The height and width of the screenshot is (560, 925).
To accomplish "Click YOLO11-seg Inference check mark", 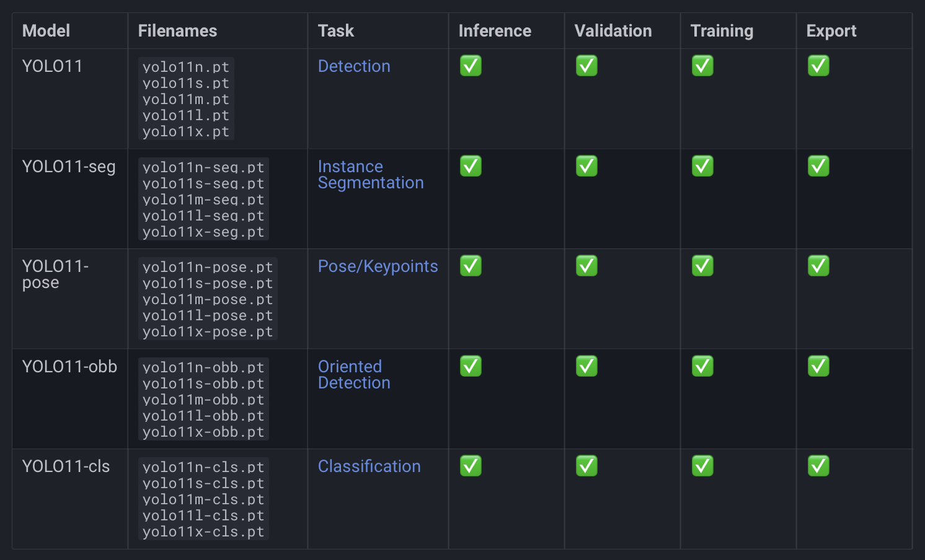I will pyautogui.click(x=471, y=166).
